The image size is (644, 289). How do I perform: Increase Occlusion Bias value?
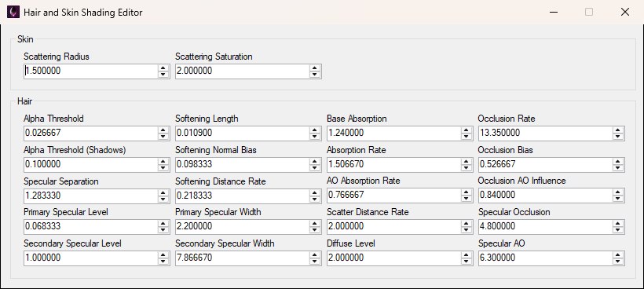point(618,161)
